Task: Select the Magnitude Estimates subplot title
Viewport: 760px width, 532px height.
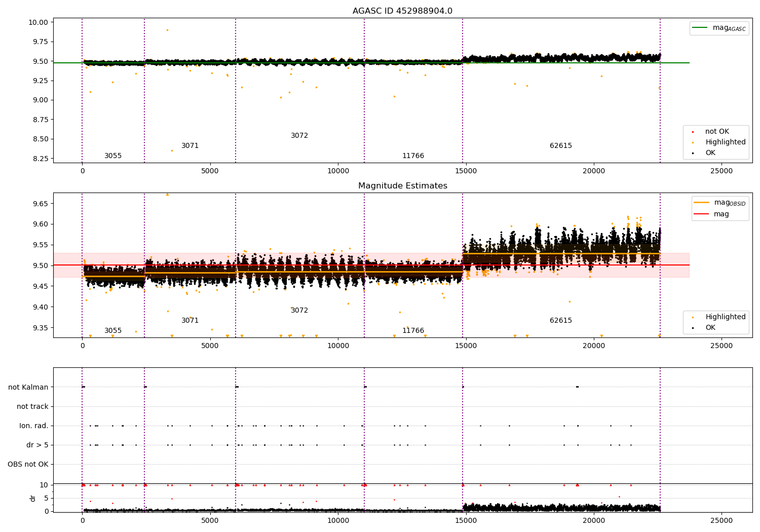Action: (402, 186)
